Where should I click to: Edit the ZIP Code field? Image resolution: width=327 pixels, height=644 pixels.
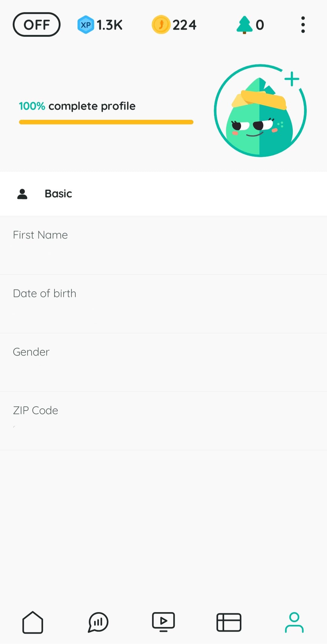click(x=163, y=421)
